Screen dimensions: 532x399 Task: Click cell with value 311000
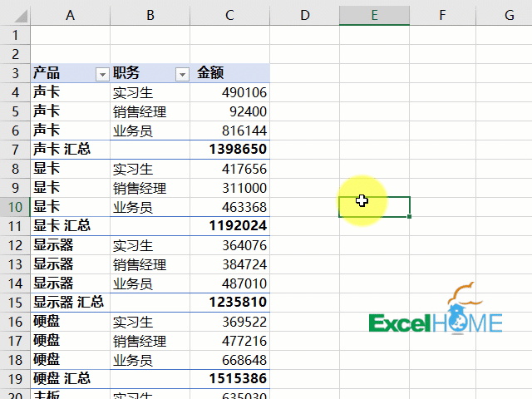[229, 188]
